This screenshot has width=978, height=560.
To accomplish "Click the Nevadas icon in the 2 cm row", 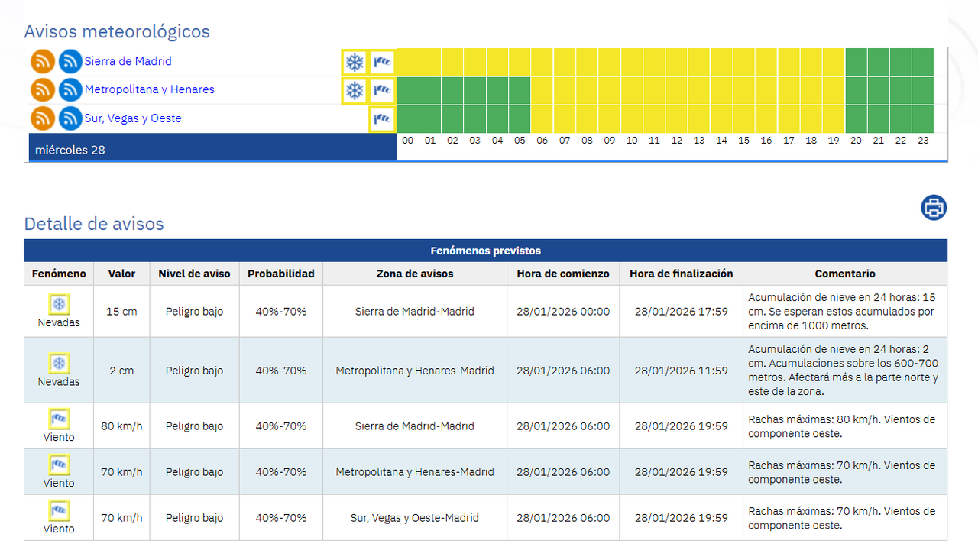I will tap(59, 363).
